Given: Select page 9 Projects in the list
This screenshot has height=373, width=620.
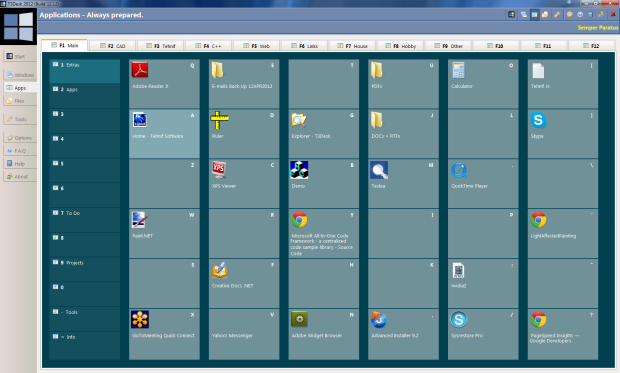Looking at the screenshot, I should (x=85, y=269).
